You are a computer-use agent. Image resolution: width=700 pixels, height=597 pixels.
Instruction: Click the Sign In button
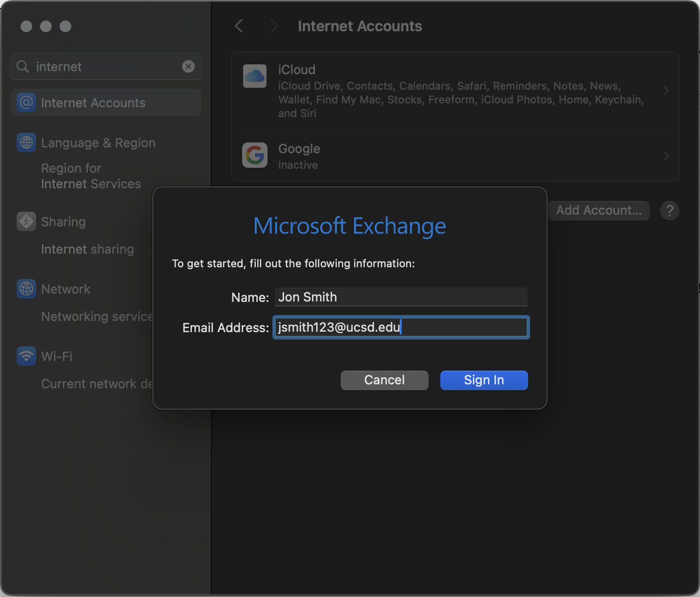point(484,380)
